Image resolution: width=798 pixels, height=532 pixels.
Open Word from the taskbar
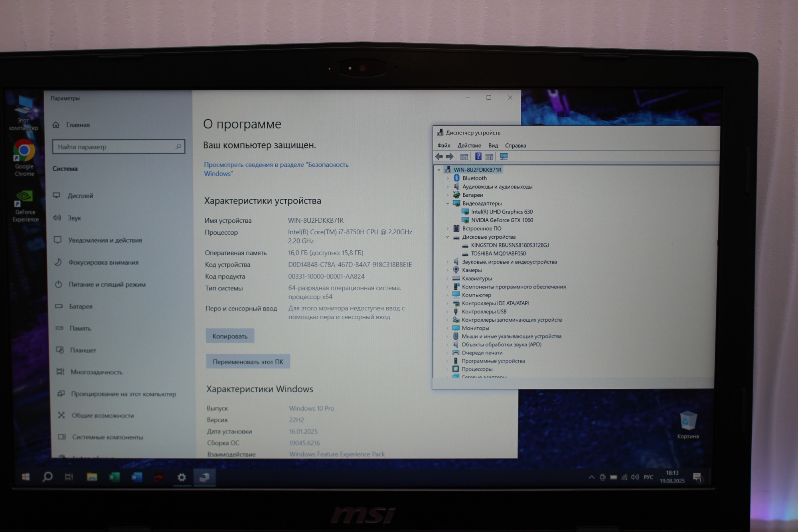pyautogui.click(x=137, y=477)
